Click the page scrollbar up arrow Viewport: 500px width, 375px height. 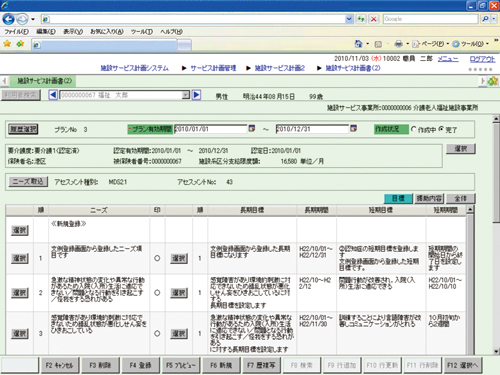click(496, 119)
